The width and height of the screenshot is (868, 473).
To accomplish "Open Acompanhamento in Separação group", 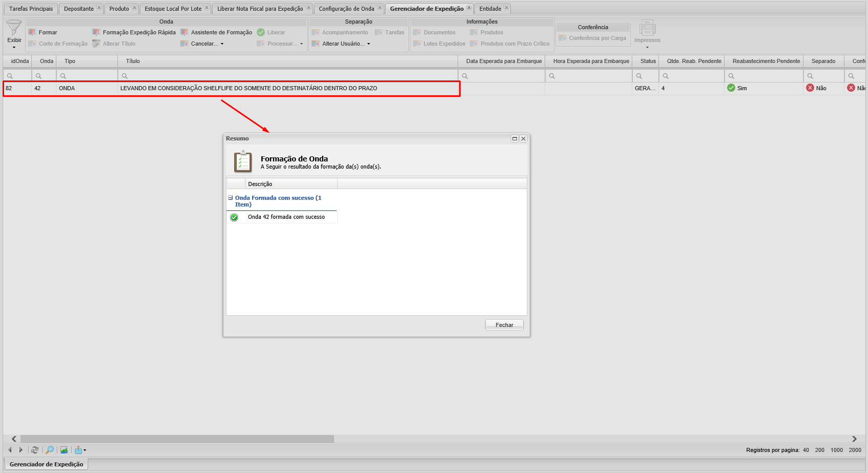I will point(340,32).
